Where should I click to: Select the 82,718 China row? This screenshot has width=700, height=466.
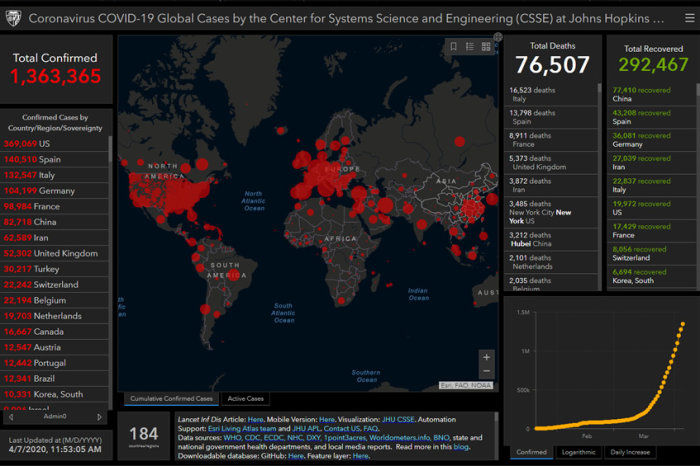pos(54,222)
